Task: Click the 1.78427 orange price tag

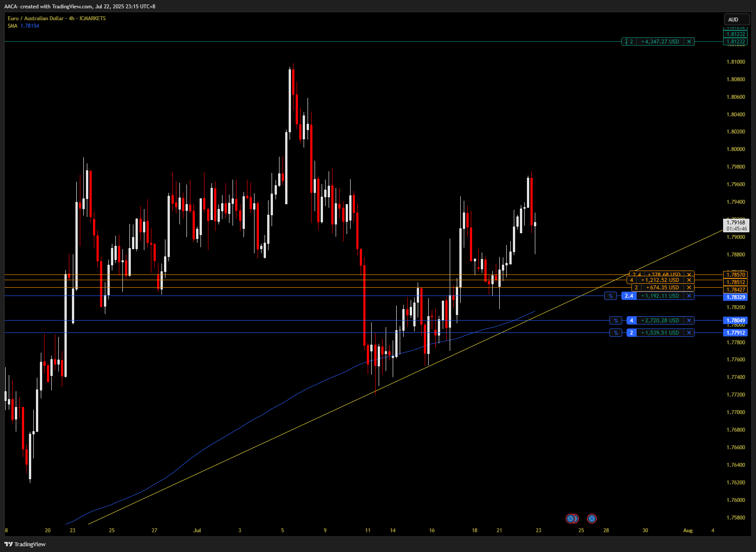Action: point(736,290)
